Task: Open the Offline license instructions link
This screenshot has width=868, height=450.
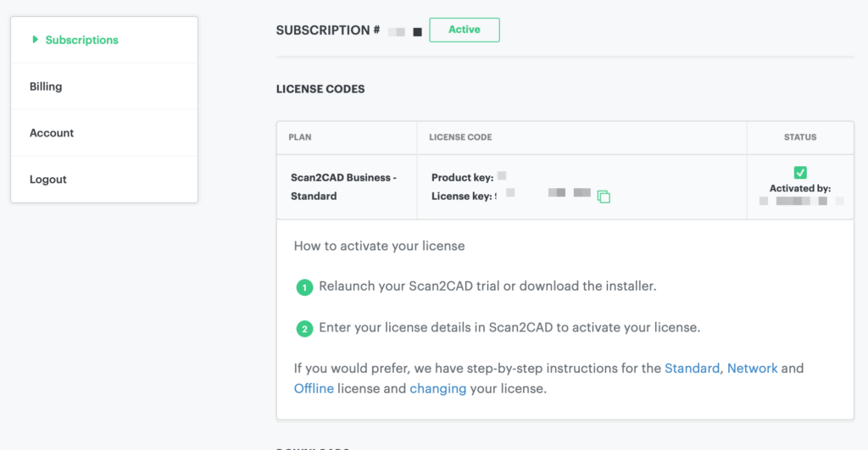Action: 314,389
